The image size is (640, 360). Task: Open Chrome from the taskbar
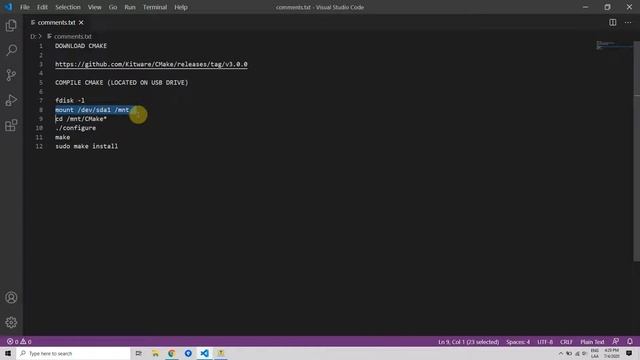coord(171,353)
